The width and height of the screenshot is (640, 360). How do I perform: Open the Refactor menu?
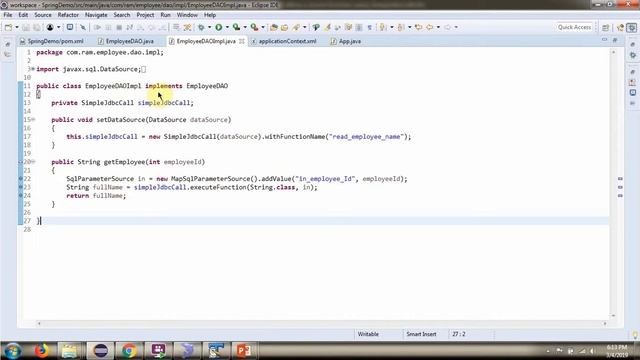68,15
